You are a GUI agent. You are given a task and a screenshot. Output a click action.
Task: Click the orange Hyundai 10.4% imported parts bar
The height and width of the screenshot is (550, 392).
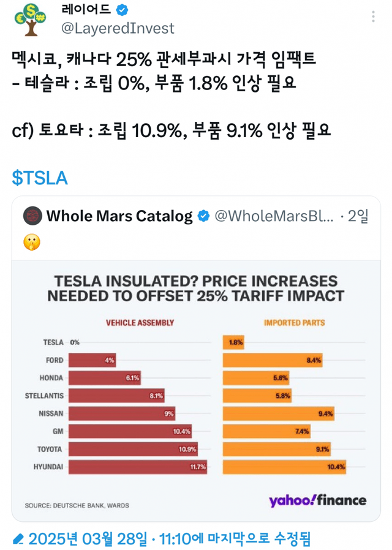pos(285,467)
